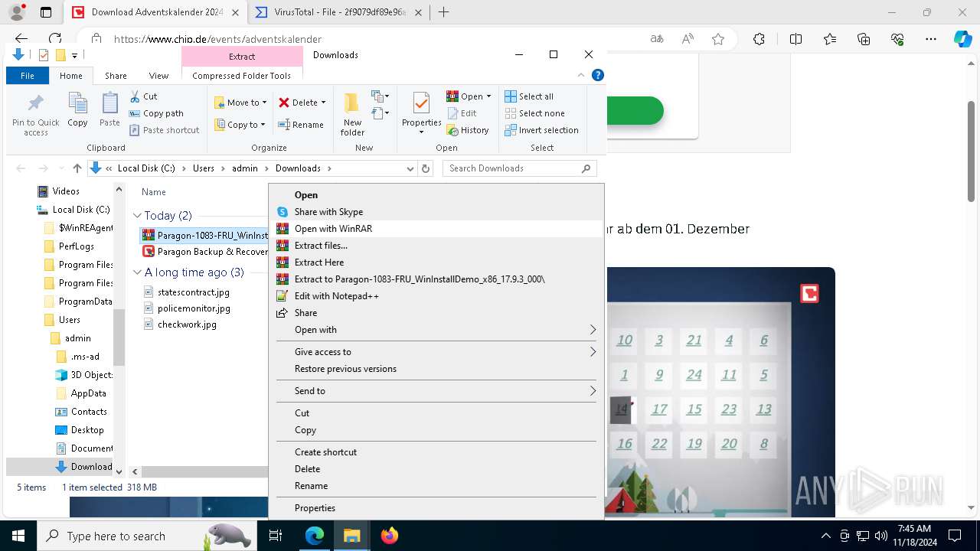Switch to VirusTotal browser tab
This screenshot has width=980, height=551.
point(340,12)
